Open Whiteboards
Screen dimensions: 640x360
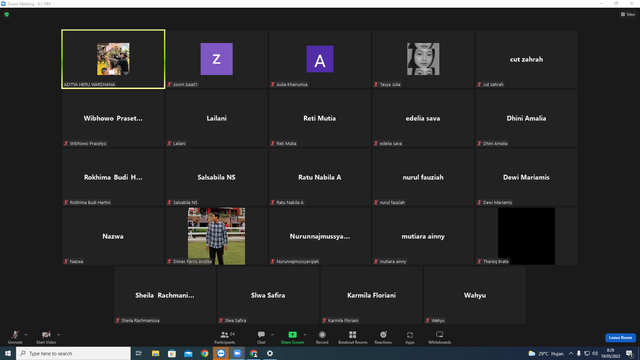440,337
